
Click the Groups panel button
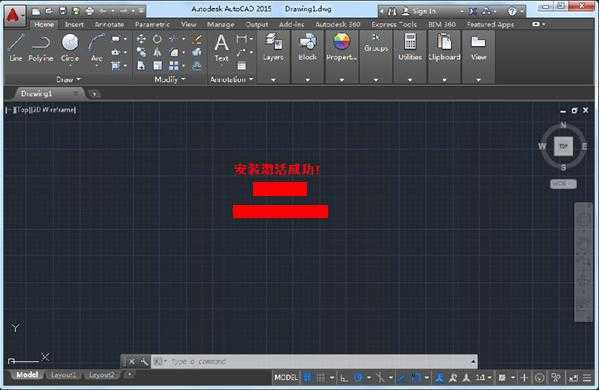pos(376,44)
